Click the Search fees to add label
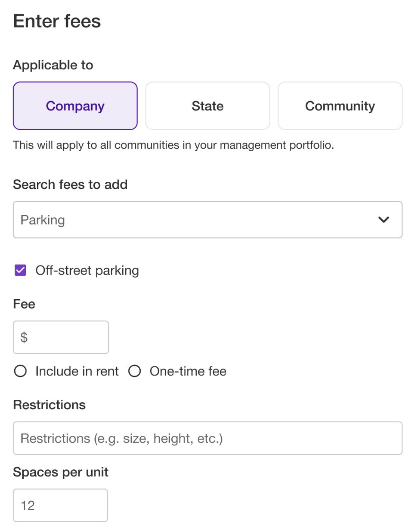Image resolution: width=420 pixels, height=532 pixels. [70, 184]
